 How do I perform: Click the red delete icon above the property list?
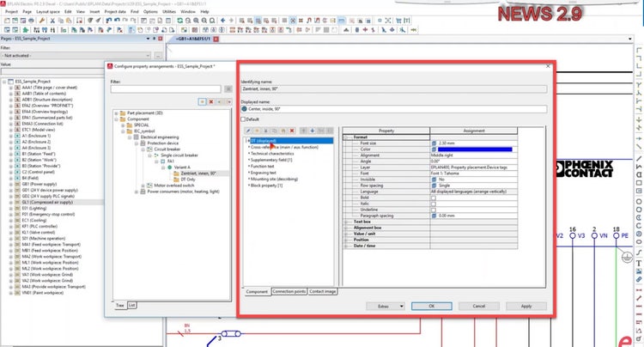click(293, 130)
